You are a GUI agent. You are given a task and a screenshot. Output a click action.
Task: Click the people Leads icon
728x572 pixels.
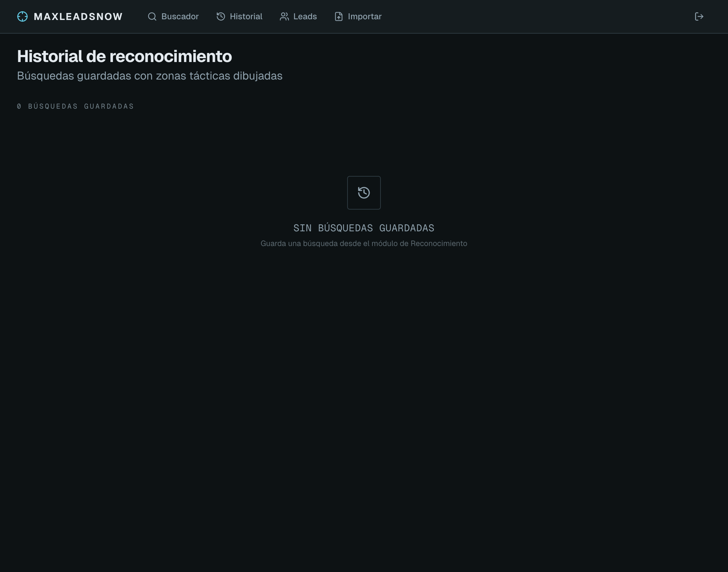(284, 16)
